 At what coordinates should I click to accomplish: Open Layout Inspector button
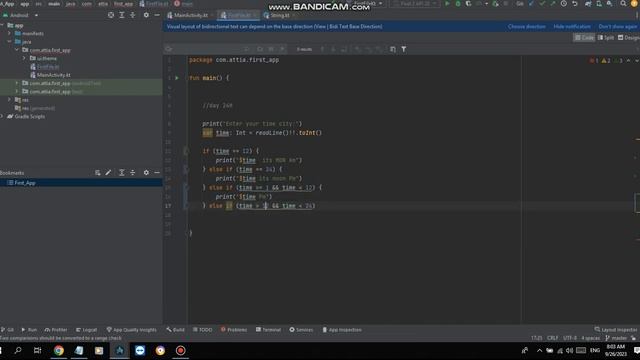tap(616, 330)
